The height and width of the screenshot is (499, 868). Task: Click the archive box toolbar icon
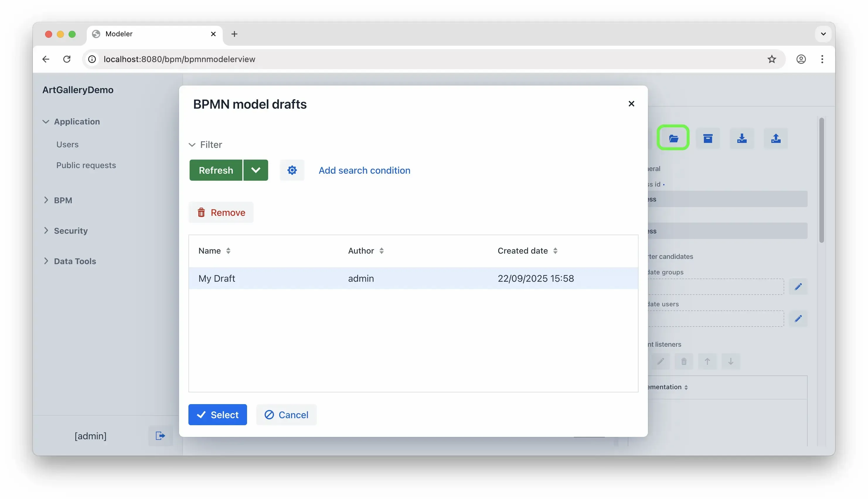pyautogui.click(x=707, y=138)
